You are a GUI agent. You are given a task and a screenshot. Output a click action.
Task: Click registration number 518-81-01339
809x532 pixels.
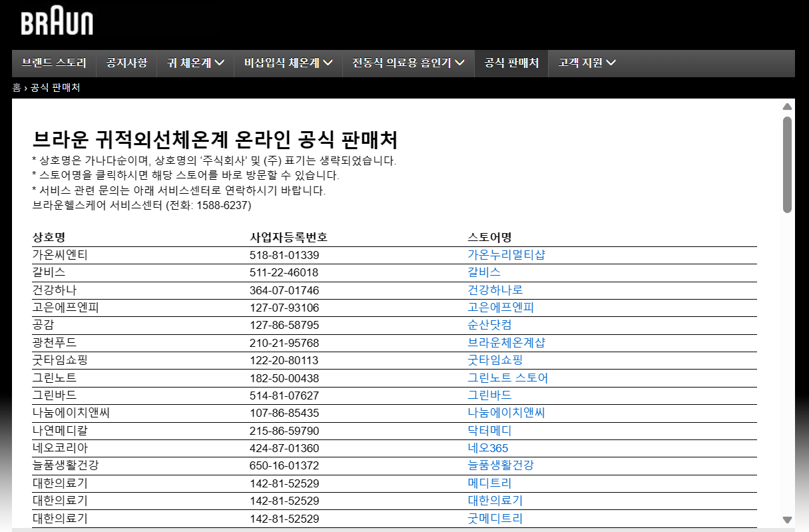coord(284,255)
